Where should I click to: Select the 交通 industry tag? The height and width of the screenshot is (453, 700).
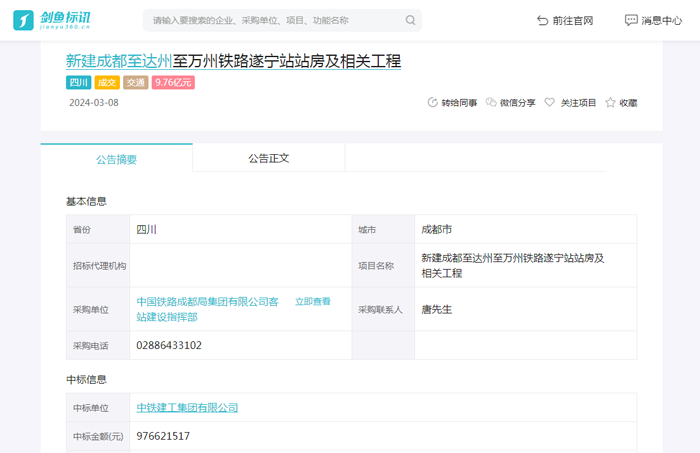pyautogui.click(x=135, y=83)
